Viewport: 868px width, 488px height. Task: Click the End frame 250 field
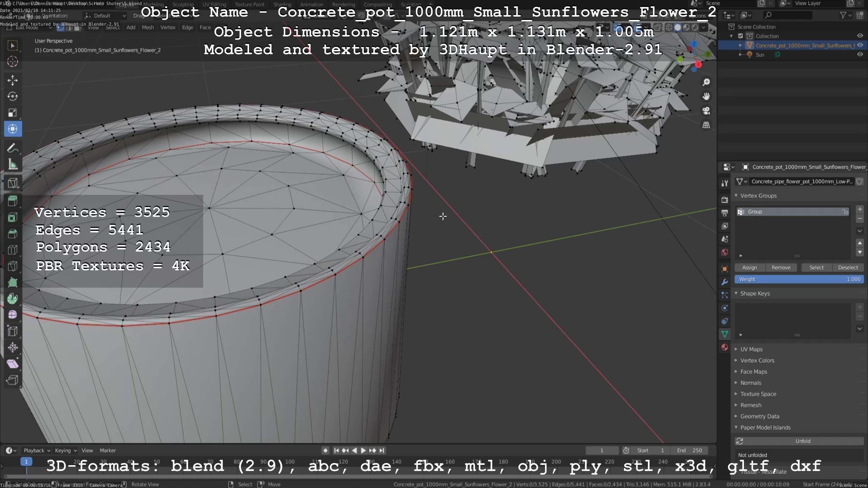(690, 450)
